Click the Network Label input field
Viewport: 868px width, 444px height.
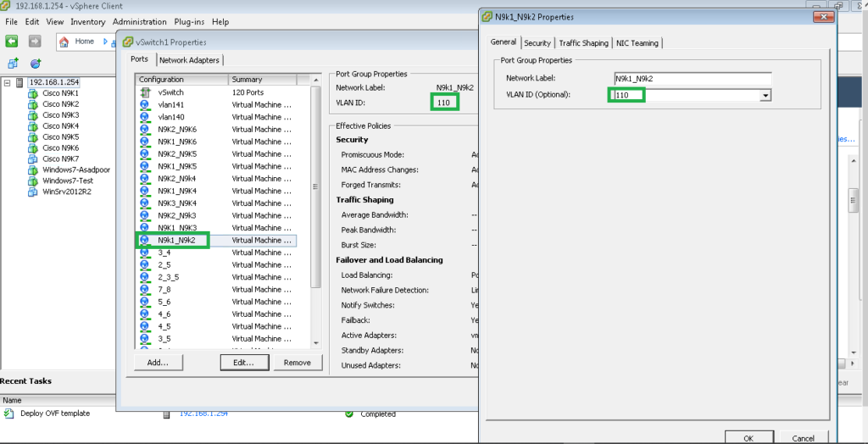(x=693, y=79)
